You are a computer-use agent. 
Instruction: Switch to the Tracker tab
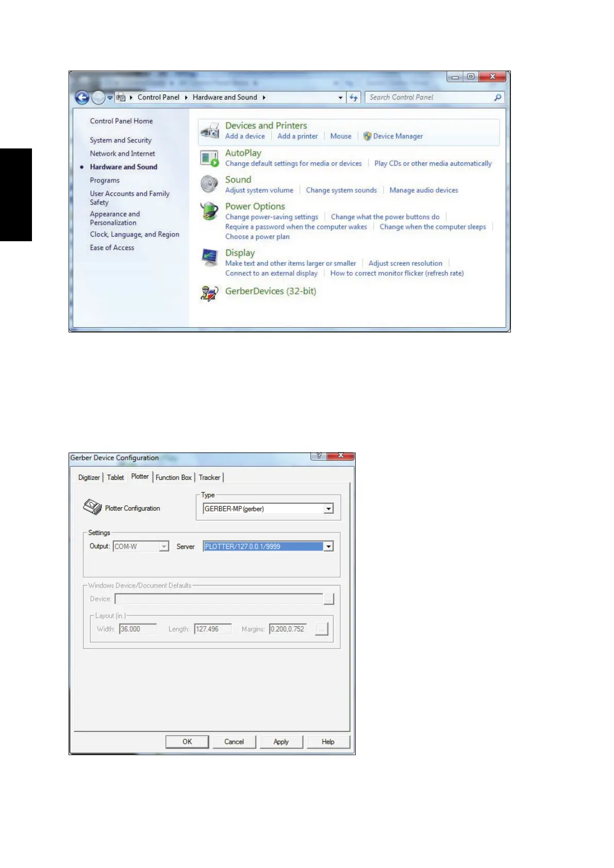pos(209,477)
